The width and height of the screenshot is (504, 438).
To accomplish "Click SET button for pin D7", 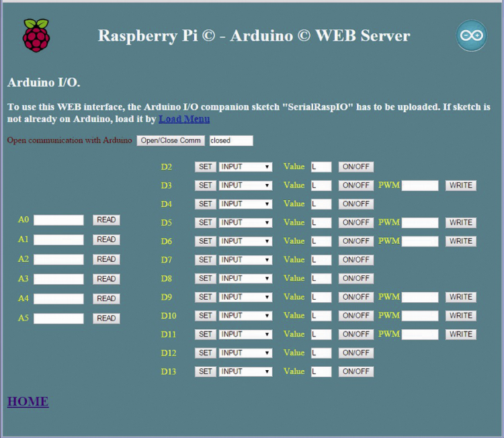I will click(206, 260).
